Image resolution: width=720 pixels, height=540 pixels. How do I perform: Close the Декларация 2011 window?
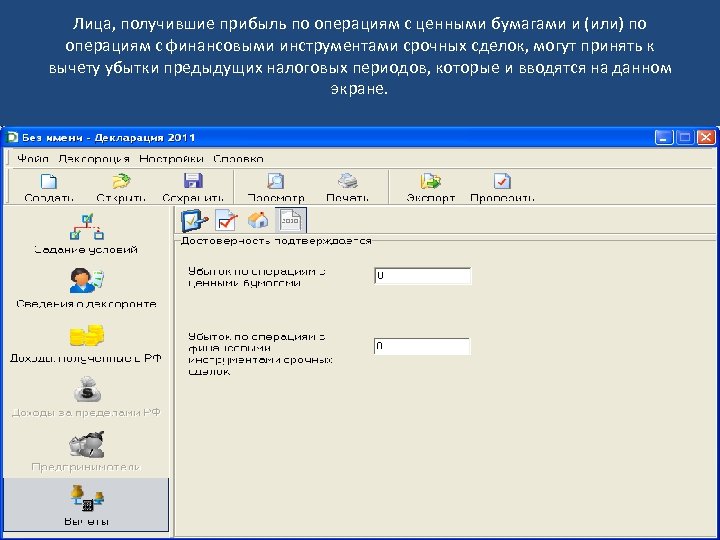click(x=706, y=137)
